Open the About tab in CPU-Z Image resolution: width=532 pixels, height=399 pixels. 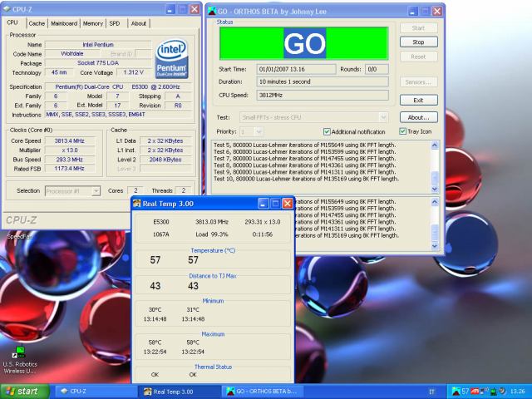[x=139, y=23]
